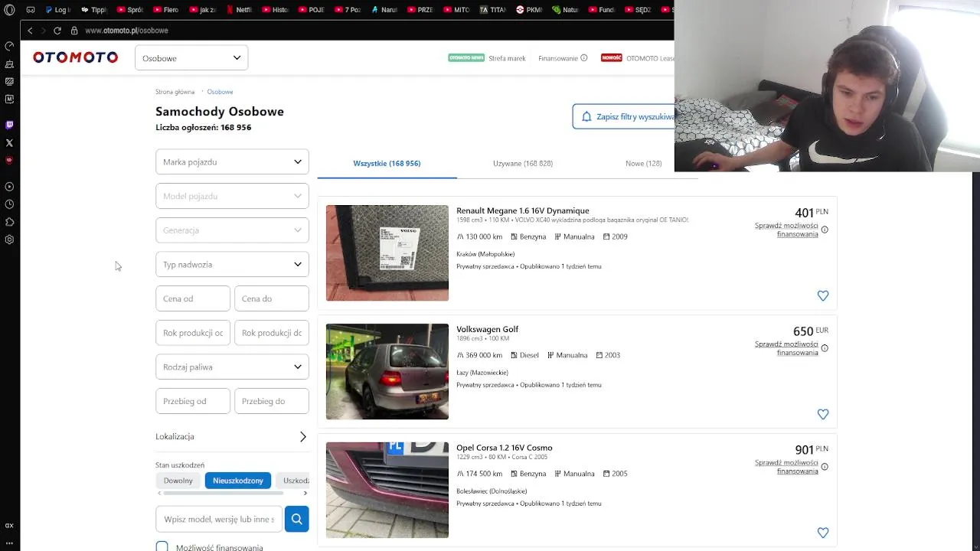Click financing info icon on Renault Megane
Viewport: 980px width, 551px height.
click(825, 230)
